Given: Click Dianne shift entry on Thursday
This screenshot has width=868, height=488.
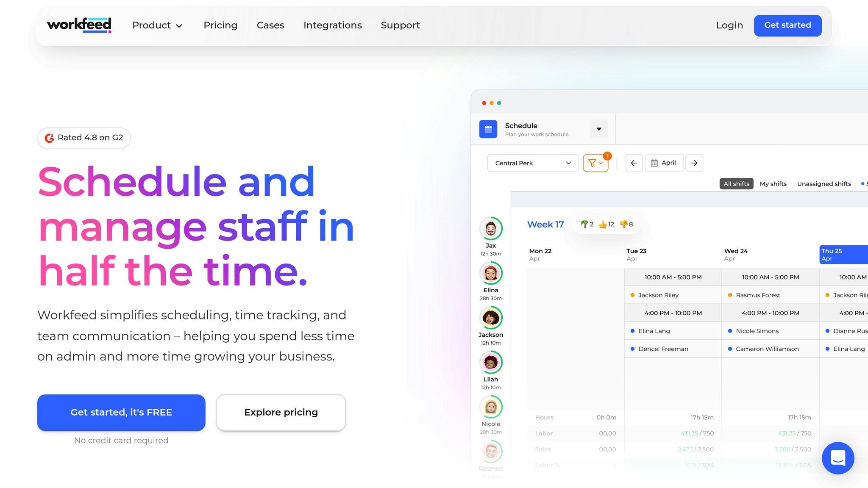Looking at the screenshot, I should pos(844,331).
